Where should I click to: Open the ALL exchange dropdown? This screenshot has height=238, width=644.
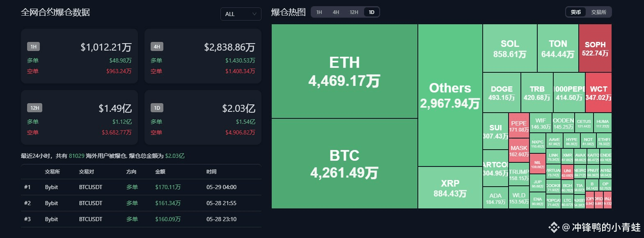click(x=241, y=14)
